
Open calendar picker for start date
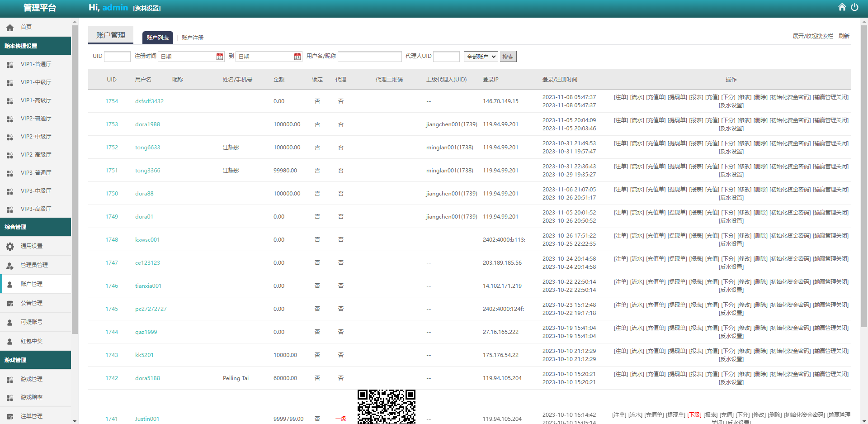pyautogui.click(x=220, y=57)
